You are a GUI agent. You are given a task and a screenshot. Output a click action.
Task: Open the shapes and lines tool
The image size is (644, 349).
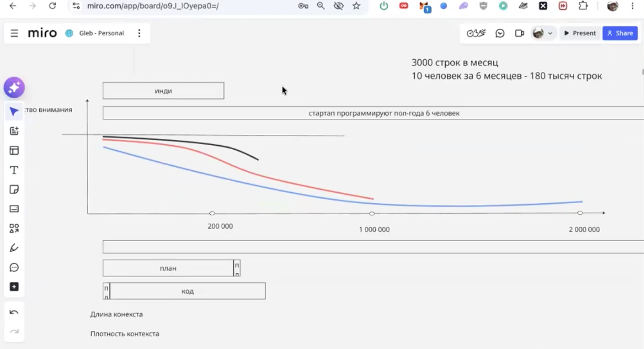14,228
